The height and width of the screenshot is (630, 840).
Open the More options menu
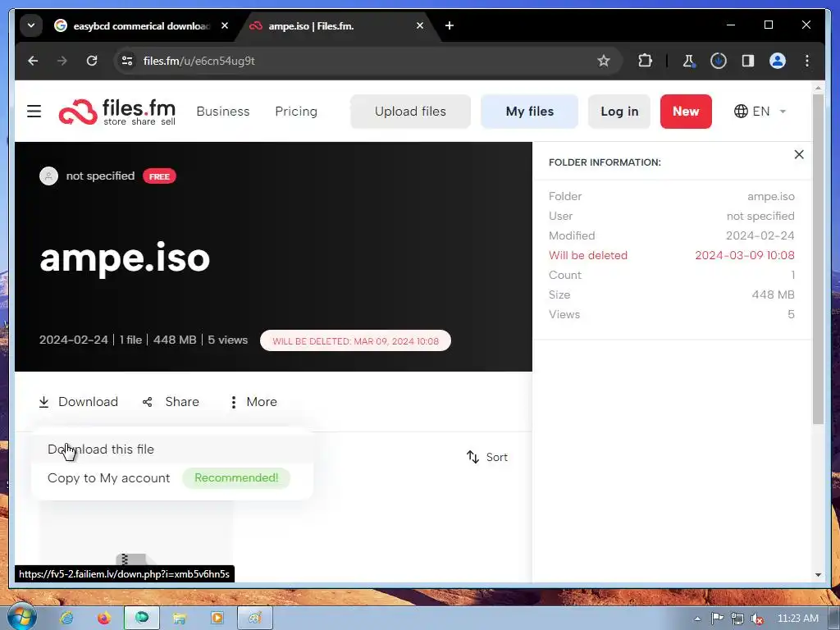tap(253, 402)
